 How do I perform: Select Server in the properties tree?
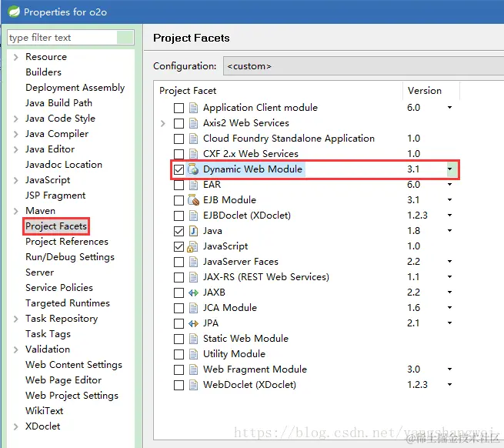[x=39, y=272]
